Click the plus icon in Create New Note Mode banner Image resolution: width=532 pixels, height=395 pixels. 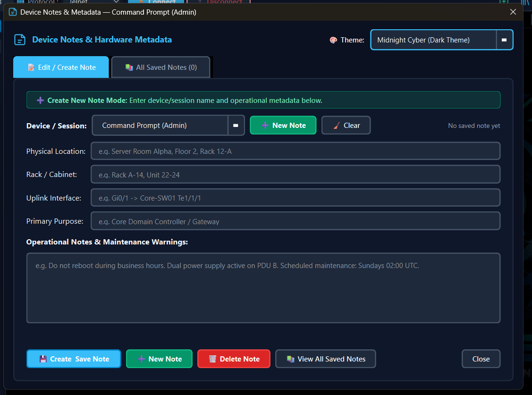tap(41, 101)
